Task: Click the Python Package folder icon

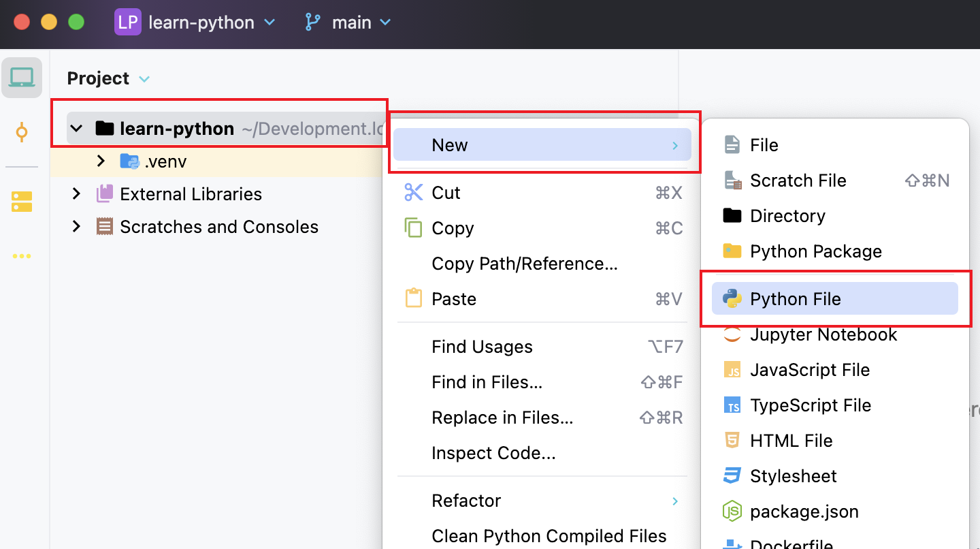Action: pos(732,251)
